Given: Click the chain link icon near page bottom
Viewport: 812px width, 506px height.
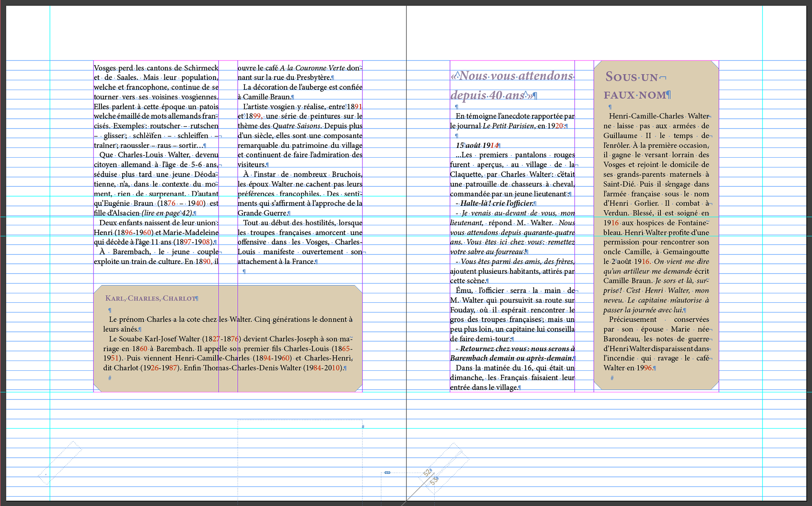Looking at the screenshot, I should (387, 473).
